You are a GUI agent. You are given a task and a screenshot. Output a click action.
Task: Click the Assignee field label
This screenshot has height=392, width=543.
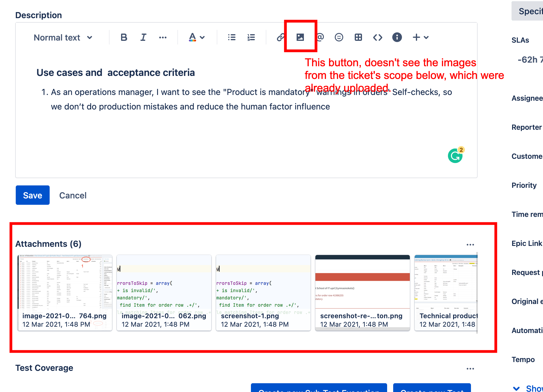pyautogui.click(x=527, y=98)
